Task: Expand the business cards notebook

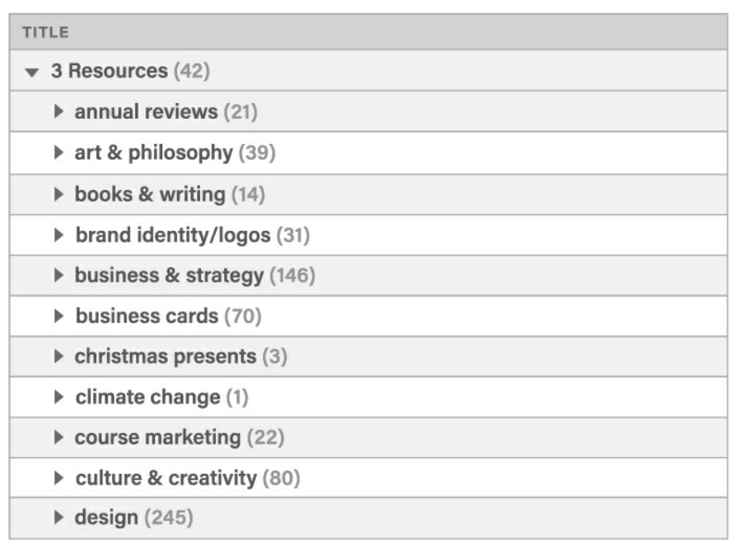Action: [58, 316]
